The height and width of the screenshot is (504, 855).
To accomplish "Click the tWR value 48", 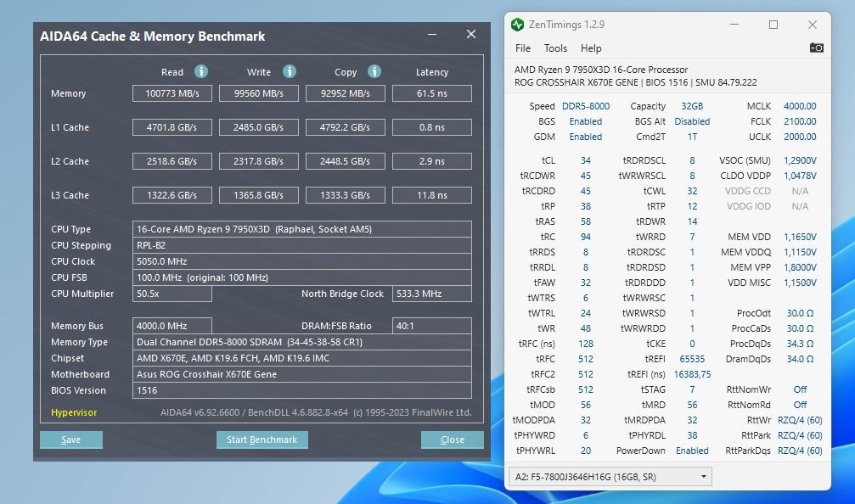I will [x=586, y=328].
